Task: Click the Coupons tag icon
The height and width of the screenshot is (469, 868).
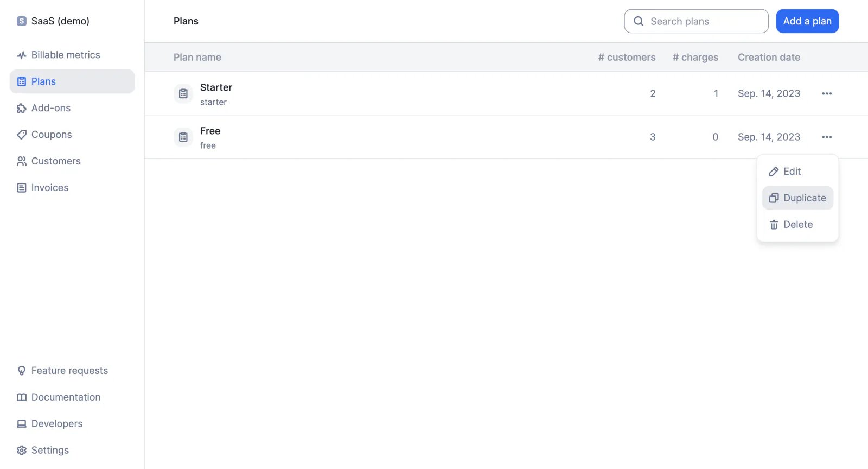Action: point(22,135)
